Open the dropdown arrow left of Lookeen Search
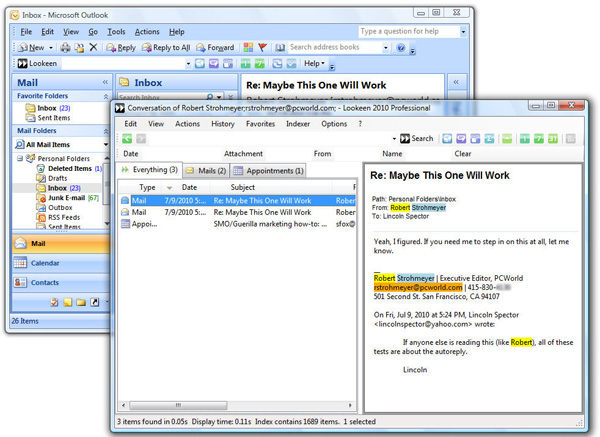 [x=394, y=139]
